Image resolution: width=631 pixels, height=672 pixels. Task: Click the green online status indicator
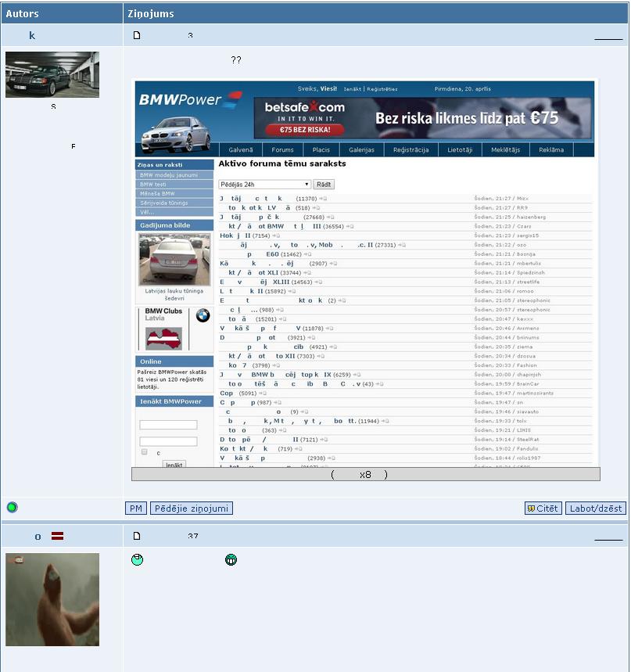12,508
